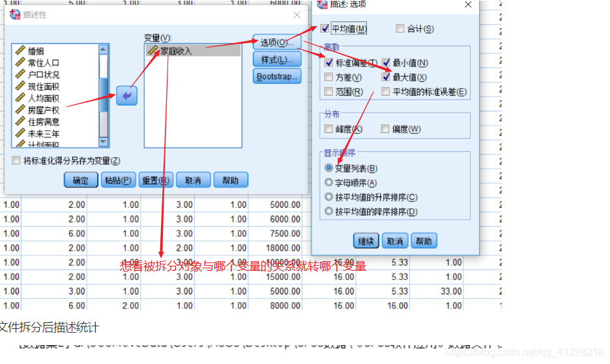Select 按平均值的升序排序(C) option

(x=328, y=197)
